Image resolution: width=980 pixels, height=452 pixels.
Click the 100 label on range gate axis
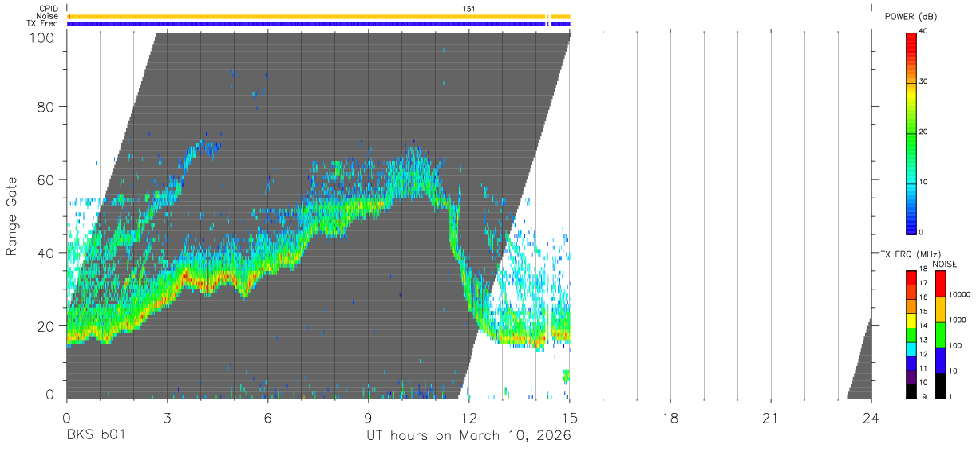pos(41,37)
